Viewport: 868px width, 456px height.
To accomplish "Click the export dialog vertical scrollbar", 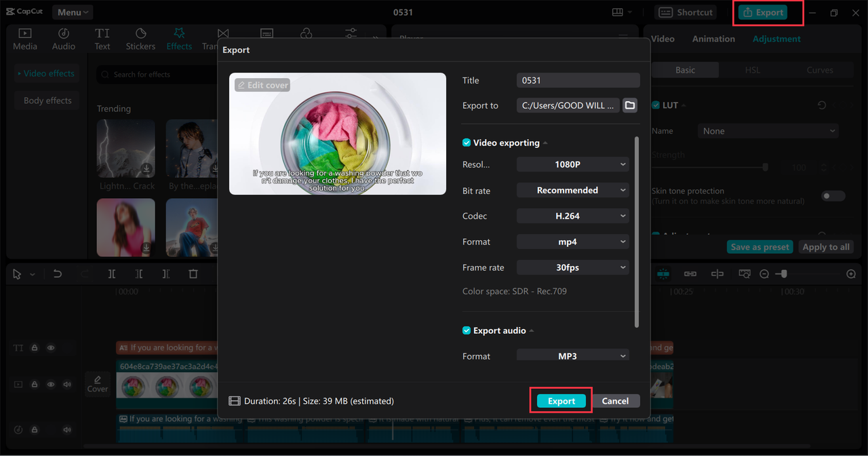I will (636, 231).
